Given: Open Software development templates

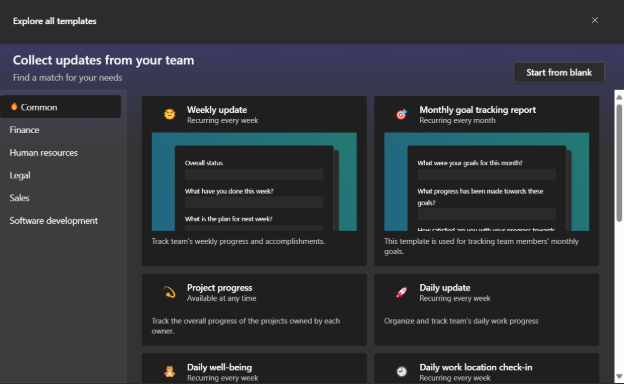Looking at the screenshot, I should point(54,220).
